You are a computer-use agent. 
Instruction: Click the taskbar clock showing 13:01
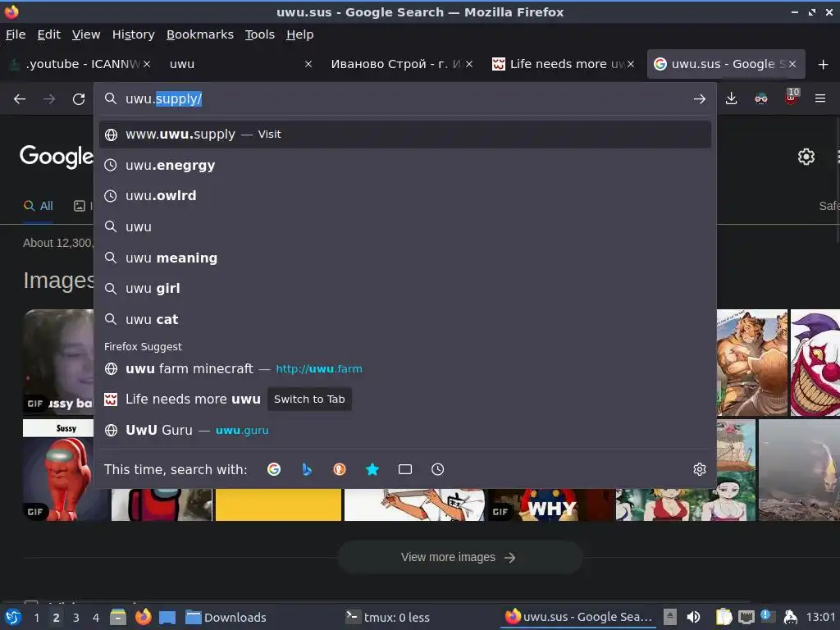[x=820, y=617]
